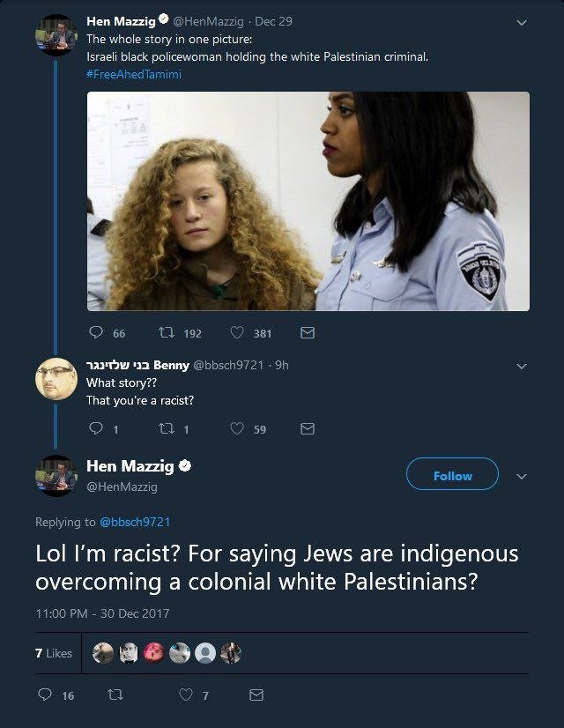Expand options chevron on Benny's tweet
The width and height of the screenshot is (564, 728).
point(521,366)
